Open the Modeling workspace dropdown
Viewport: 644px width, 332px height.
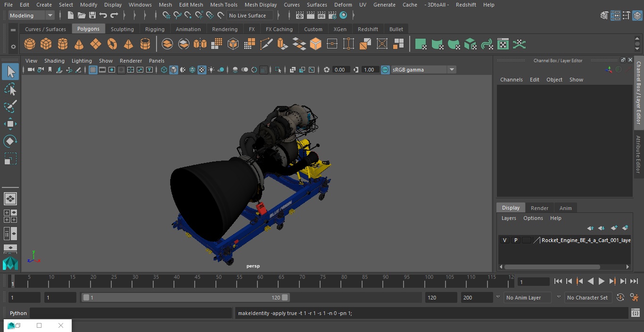32,16
